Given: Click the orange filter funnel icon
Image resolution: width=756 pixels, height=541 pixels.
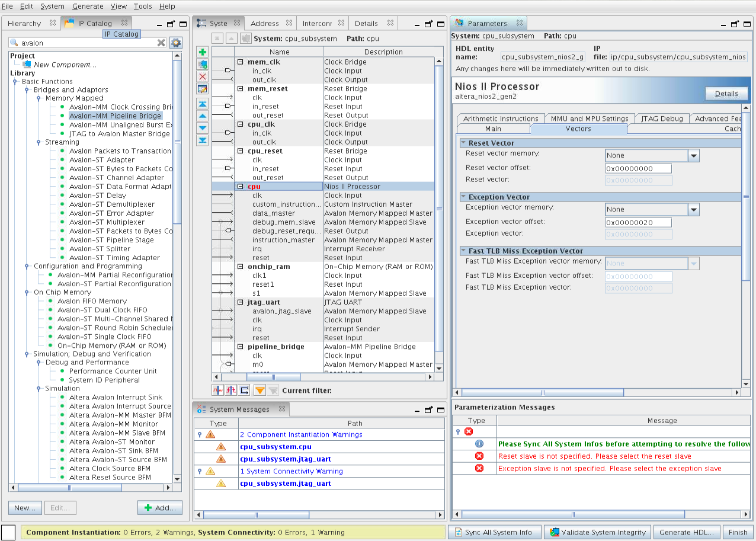Looking at the screenshot, I should pos(260,390).
